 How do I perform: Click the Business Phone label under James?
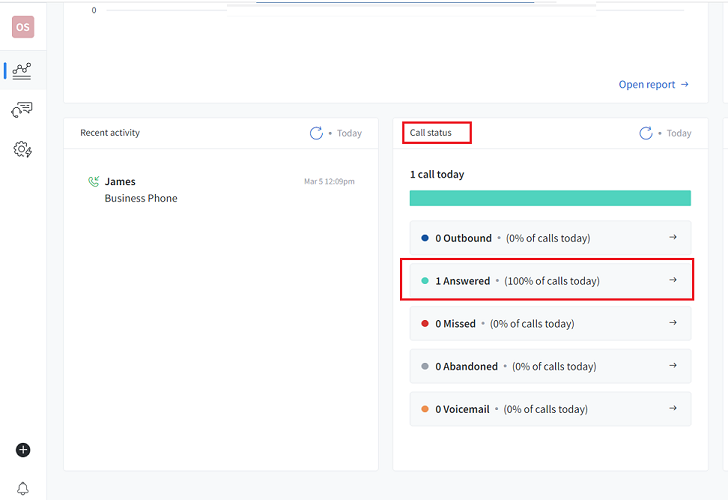141,198
